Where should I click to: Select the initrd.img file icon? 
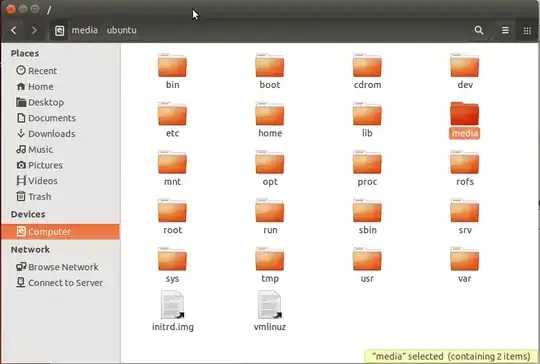point(173,305)
